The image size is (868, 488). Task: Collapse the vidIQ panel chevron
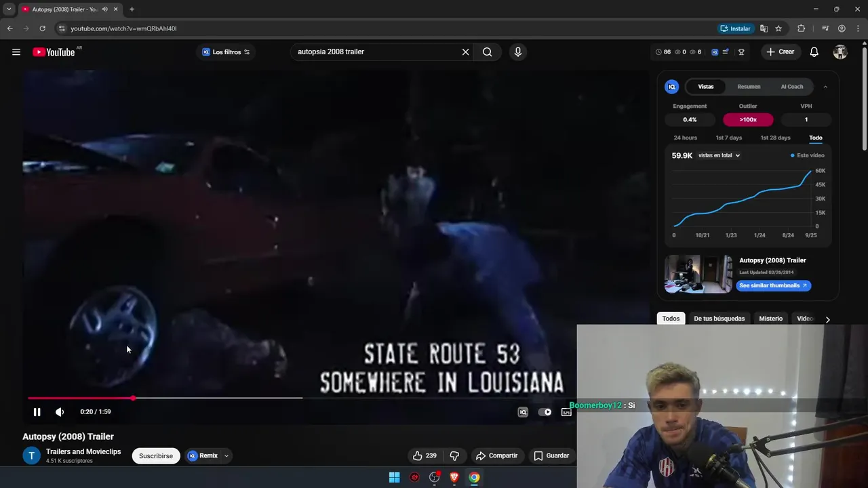pos(825,87)
